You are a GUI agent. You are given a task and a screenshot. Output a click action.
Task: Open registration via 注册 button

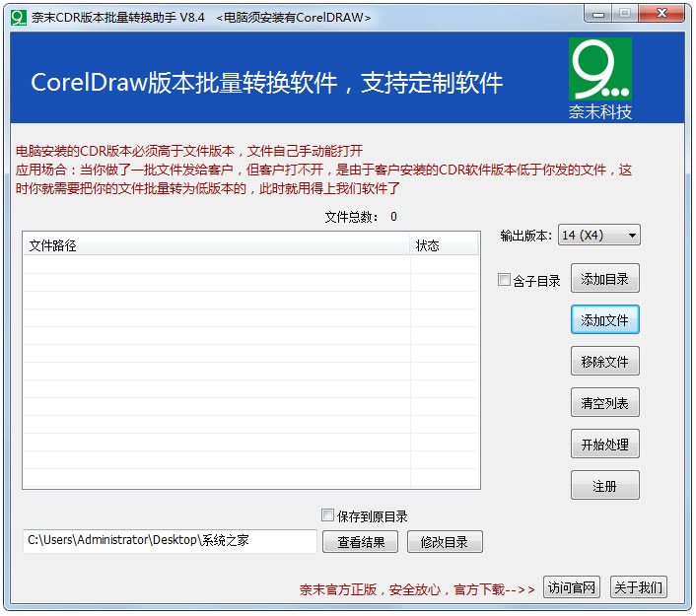coord(604,486)
